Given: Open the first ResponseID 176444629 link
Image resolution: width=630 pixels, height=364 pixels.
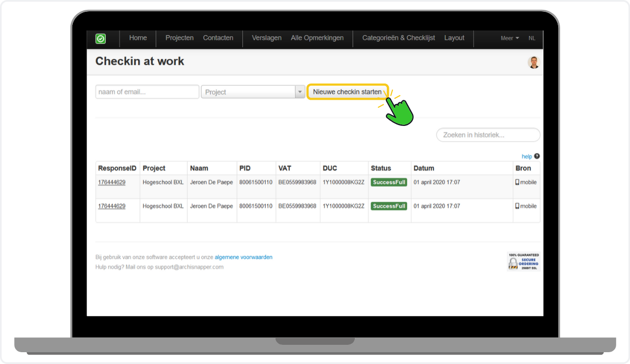Looking at the screenshot, I should click(x=112, y=182).
